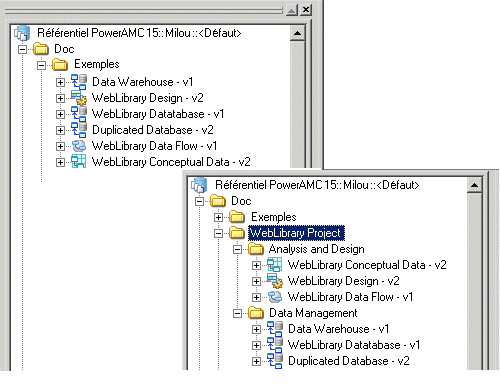The image size is (500, 387).
Task: Select 'WebLibrary Data Flow - v1' label in the left window
Action: pyautogui.click(x=154, y=146)
